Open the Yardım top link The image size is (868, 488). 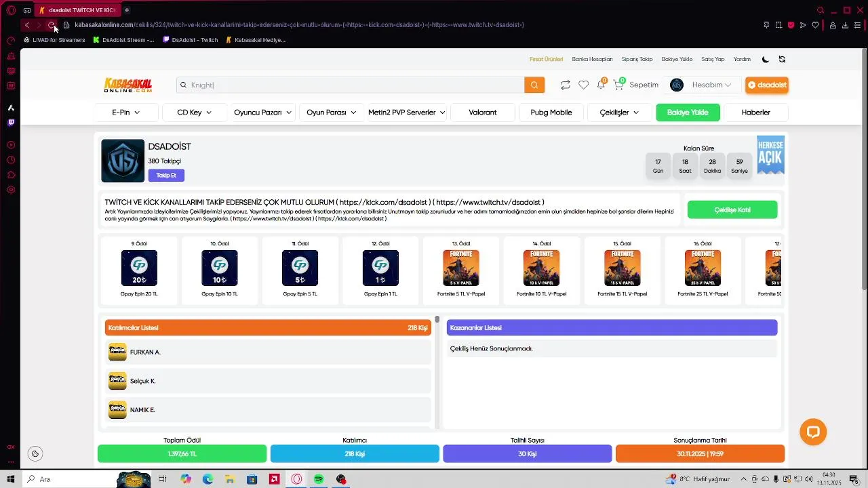pos(742,60)
